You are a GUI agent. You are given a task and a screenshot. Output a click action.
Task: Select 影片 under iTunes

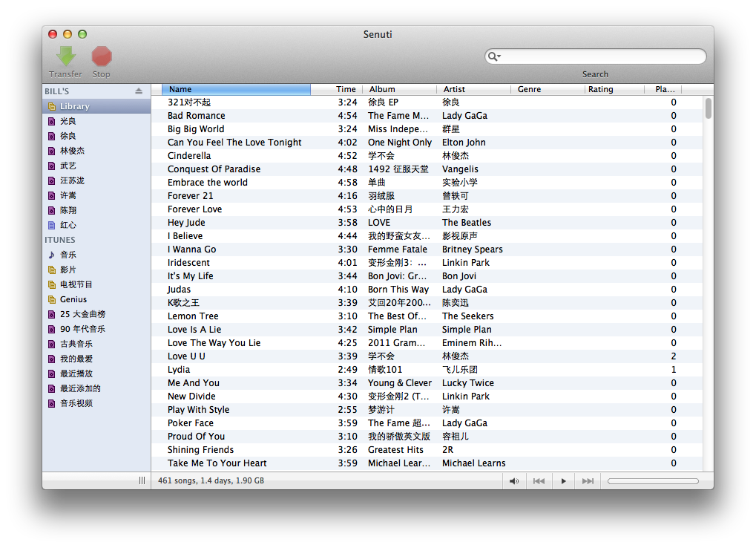click(x=96, y=270)
